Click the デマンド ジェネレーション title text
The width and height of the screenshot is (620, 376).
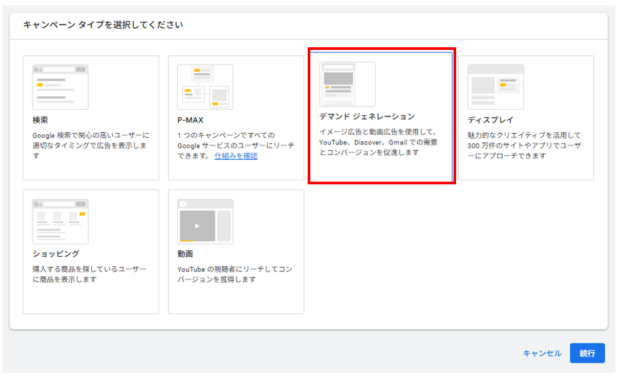[x=367, y=117]
